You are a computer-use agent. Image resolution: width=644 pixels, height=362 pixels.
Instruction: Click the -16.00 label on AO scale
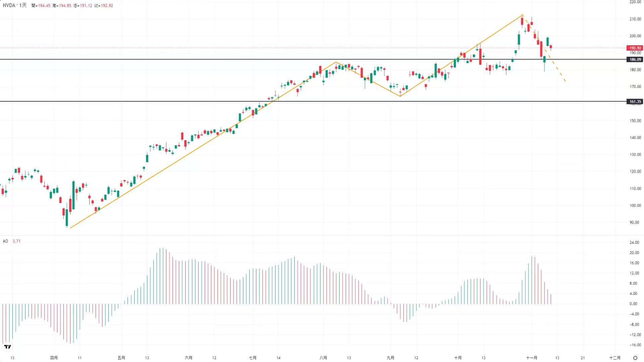click(x=634, y=345)
